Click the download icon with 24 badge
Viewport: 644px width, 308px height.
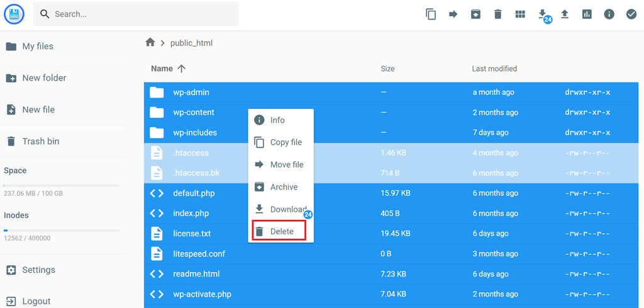point(543,14)
